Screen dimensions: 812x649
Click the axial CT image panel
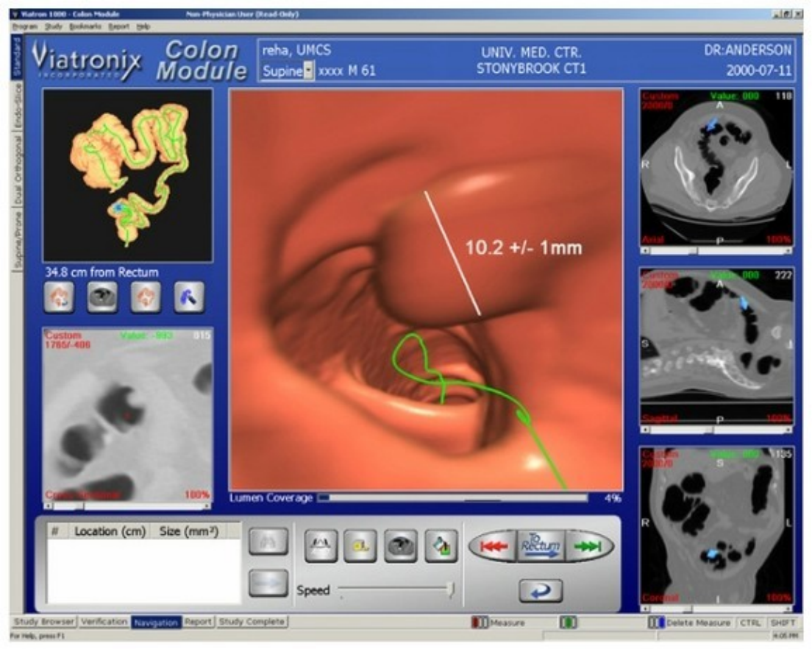click(717, 169)
